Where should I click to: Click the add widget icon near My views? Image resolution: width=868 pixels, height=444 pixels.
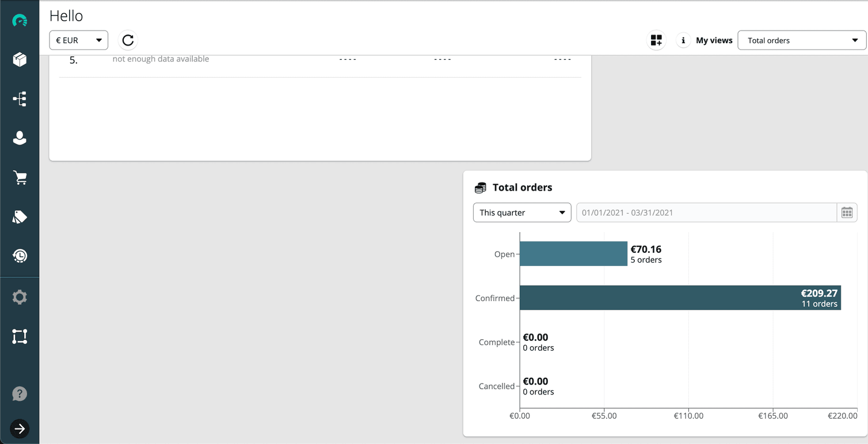click(656, 40)
